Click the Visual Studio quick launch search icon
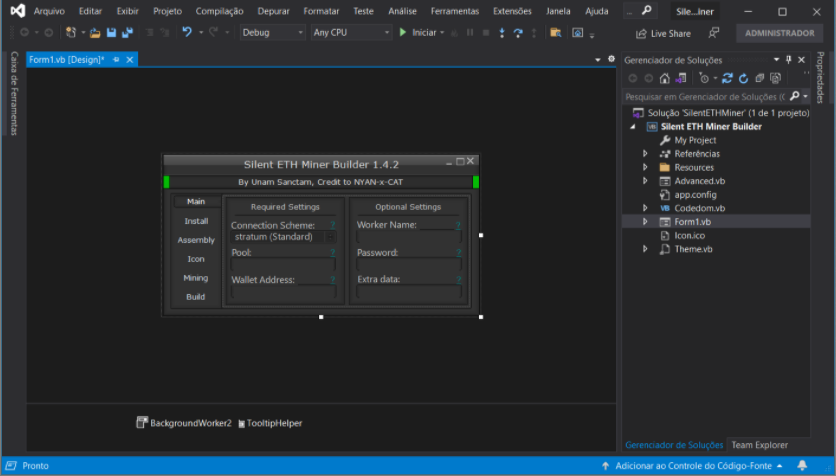Viewport: 836px width, 476px height. [647, 11]
